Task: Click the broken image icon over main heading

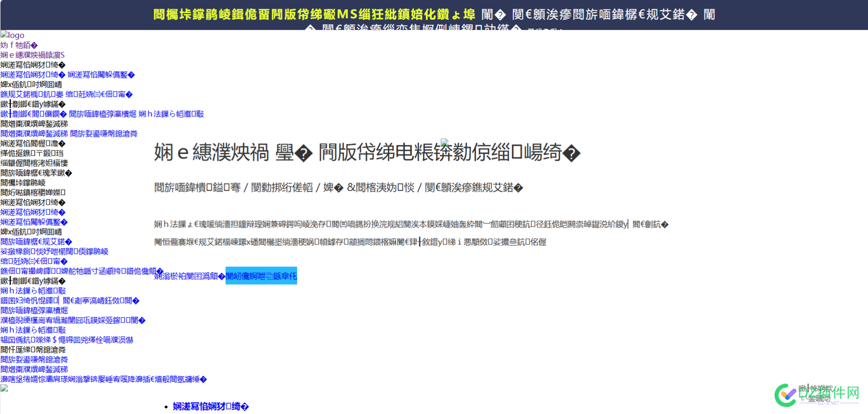Action: pyautogui.click(x=445, y=142)
